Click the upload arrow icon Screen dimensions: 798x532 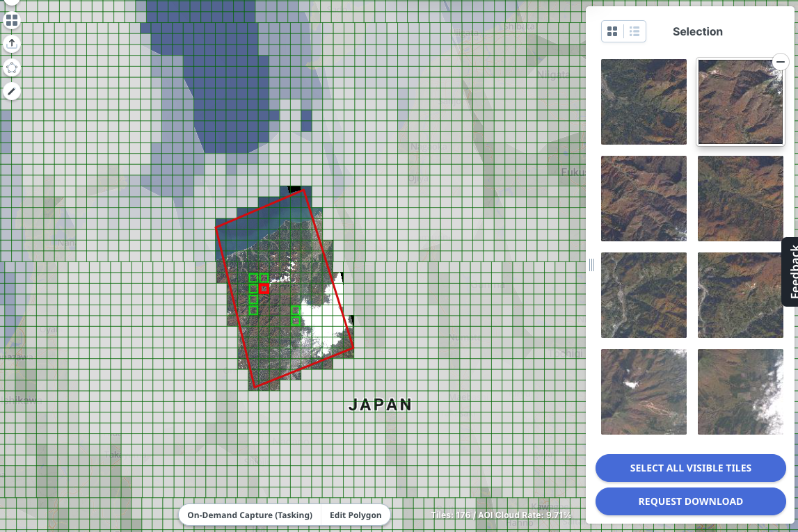tap(12, 45)
